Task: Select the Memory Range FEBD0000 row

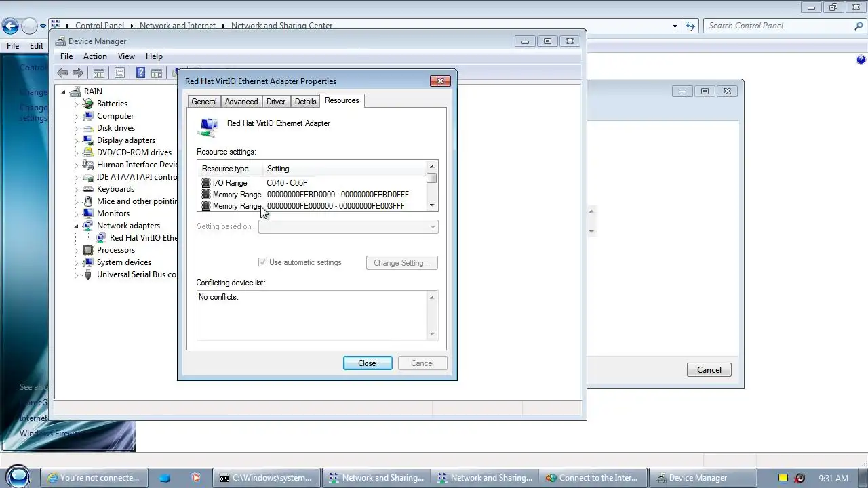Action: (312, 195)
